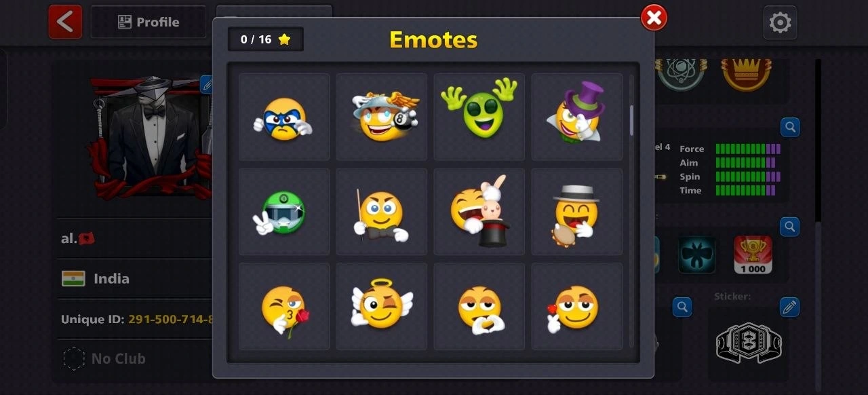Close the Emotes popup
Viewport: 868px width, 395px height.
654,18
